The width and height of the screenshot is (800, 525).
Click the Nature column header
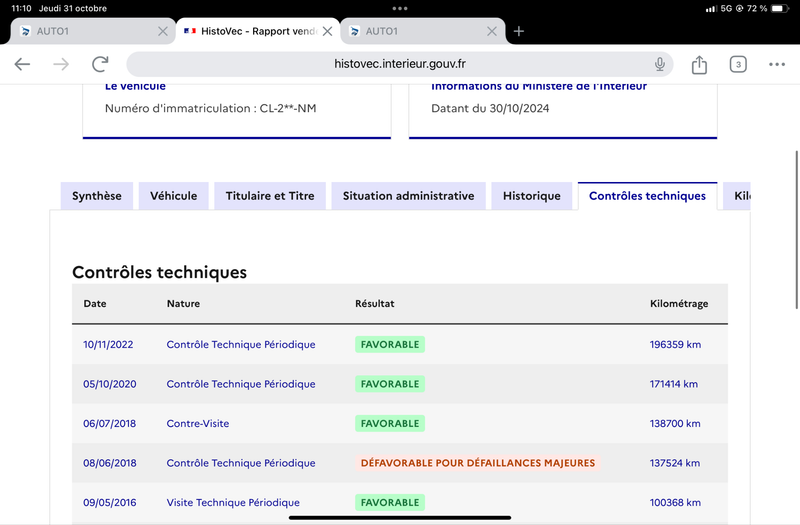pos(183,304)
